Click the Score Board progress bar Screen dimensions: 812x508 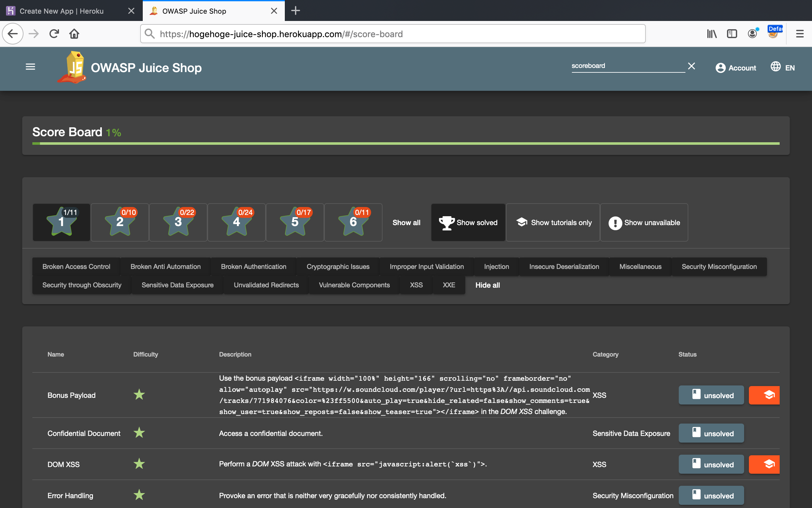pyautogui.click(x=406, y=144)
